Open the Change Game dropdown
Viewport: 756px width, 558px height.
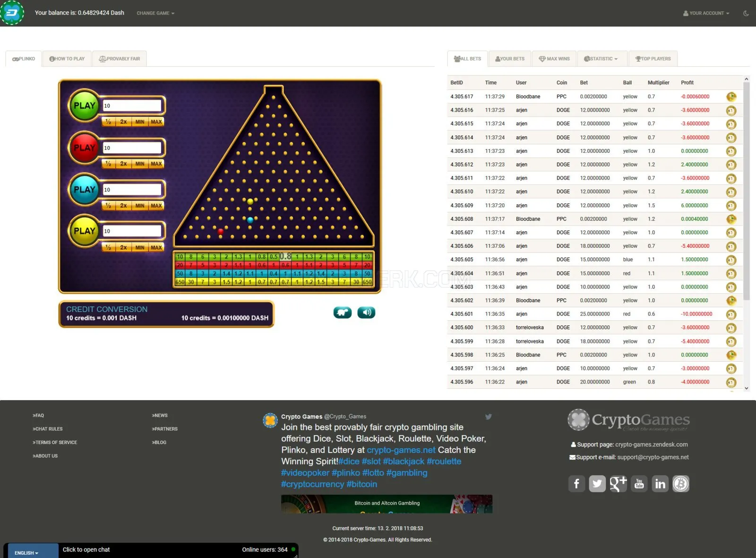(155, 13)
